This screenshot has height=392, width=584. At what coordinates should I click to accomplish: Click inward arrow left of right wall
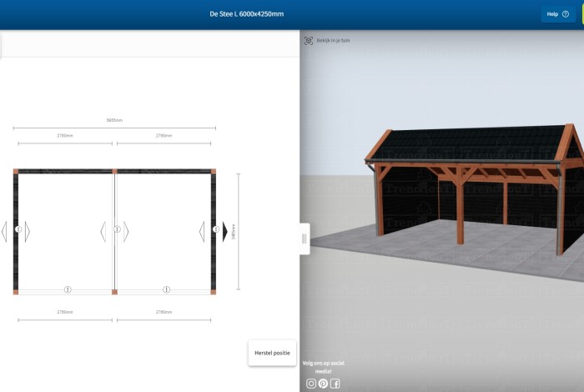202,231
